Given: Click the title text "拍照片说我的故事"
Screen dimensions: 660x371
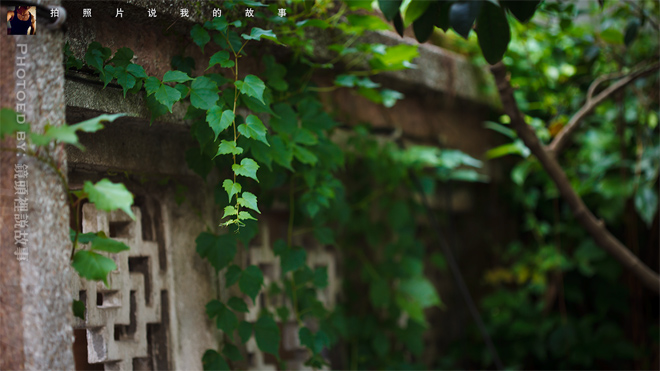Looking at the screenshot, I should pos(168,13).
